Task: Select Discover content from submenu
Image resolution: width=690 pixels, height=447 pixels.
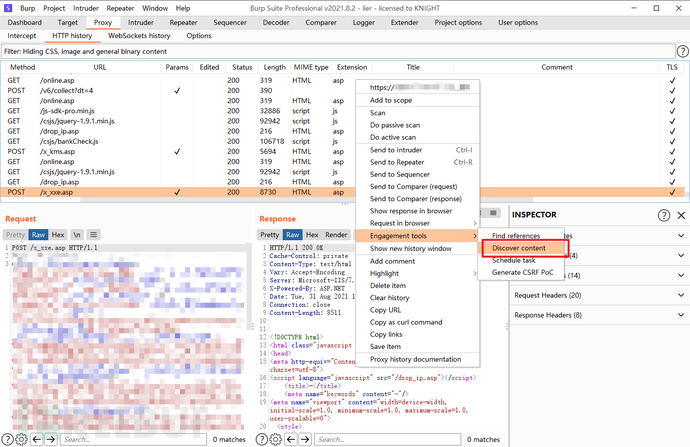Action: tap(521, 248)
